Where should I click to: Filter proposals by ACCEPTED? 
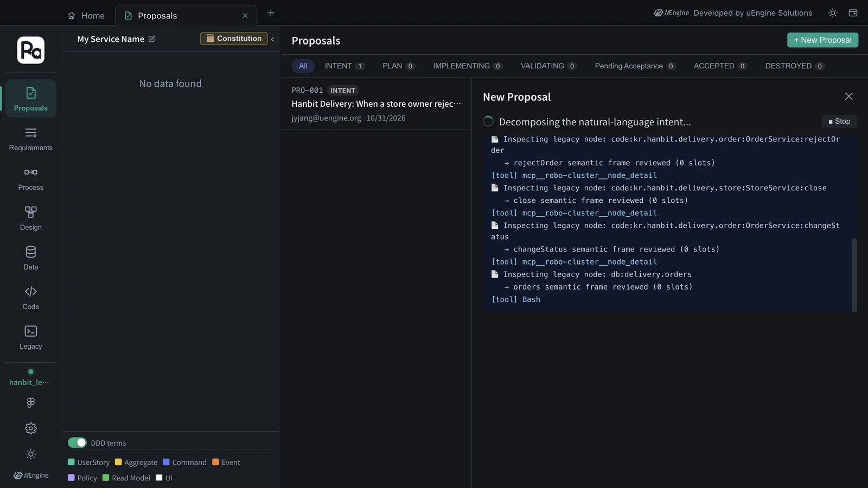click(x=720, y=66)
